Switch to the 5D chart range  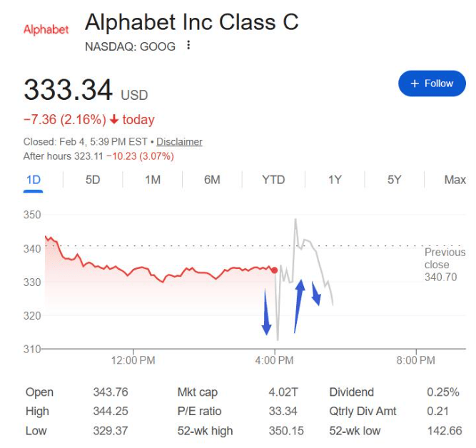click(93, 180)
